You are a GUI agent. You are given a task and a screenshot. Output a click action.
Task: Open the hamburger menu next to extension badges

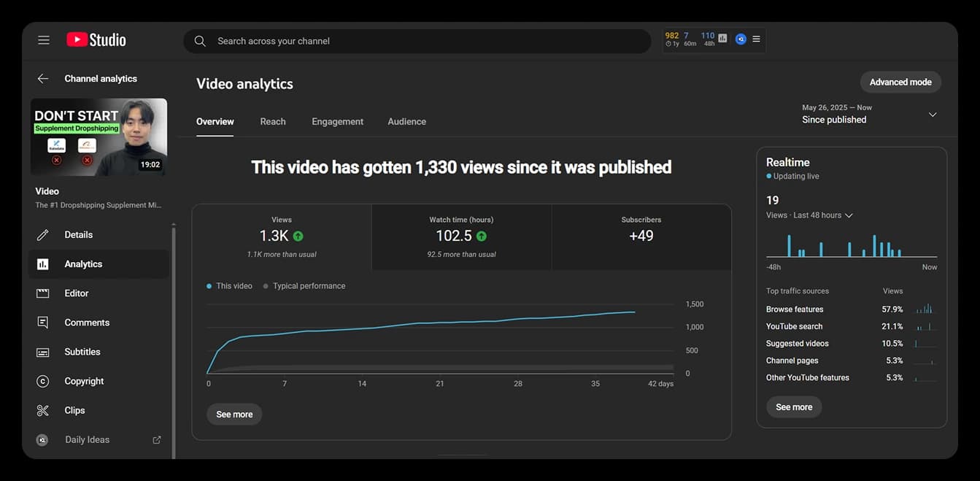click(x=757, y=39)
